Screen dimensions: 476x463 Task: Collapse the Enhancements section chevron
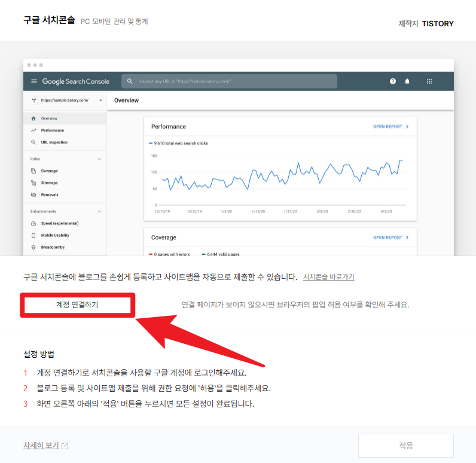click(99, 212)
